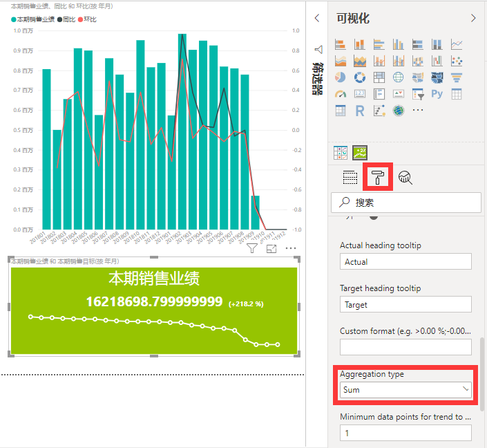
Task: Select the 100% stacked column chart visual
Action: point(437,44)
